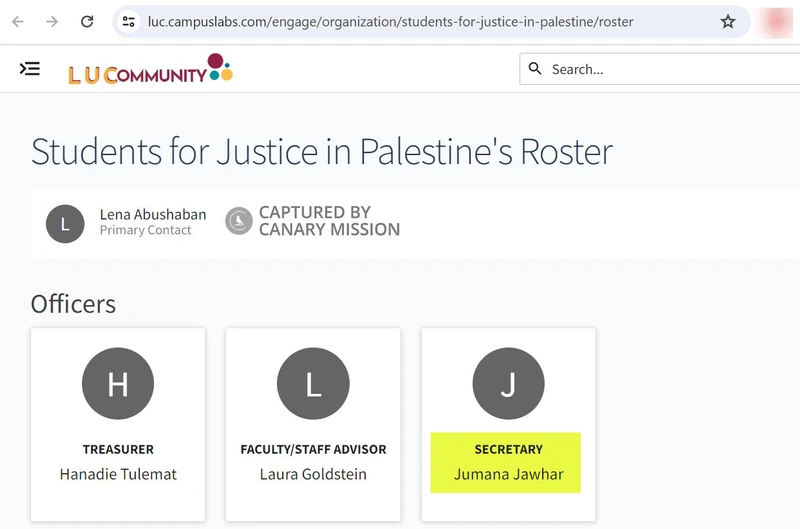Viewport: 800px width, 529px height.
Task: Click the search magnifier icon
Action: point(535,69)
